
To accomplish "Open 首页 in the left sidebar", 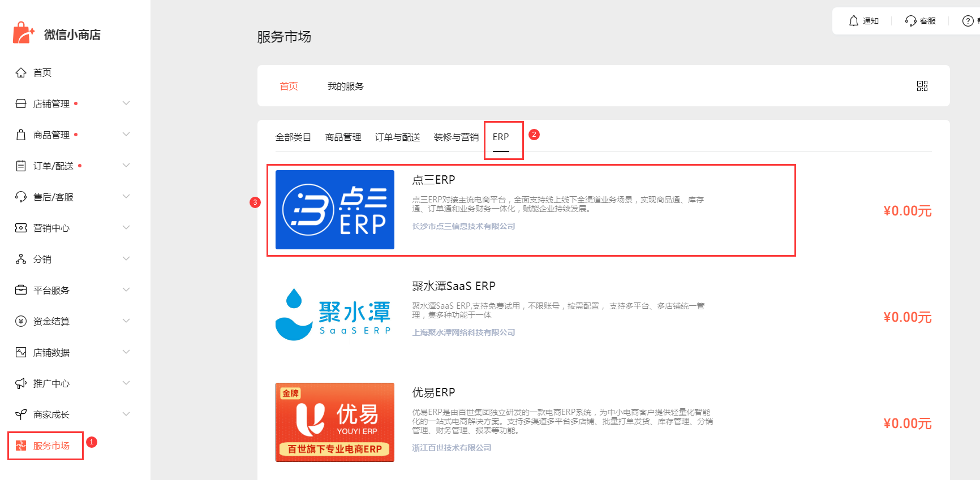I will click(42, 72).
